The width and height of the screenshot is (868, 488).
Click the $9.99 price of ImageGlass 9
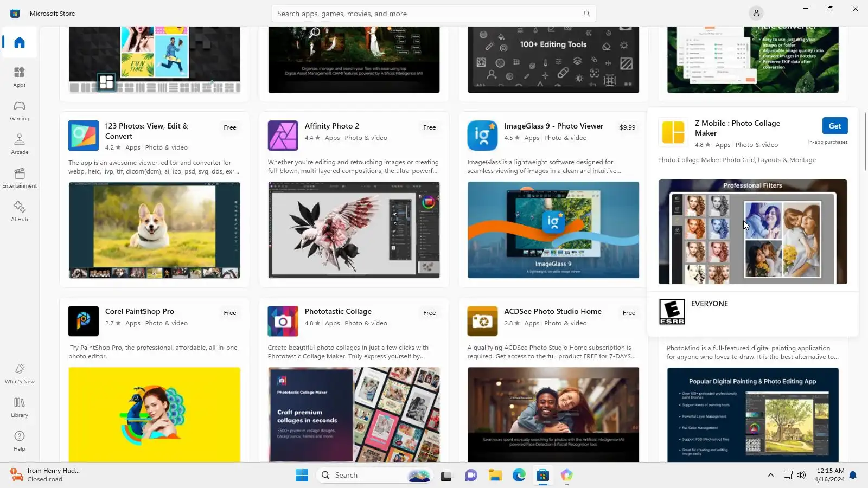point(628,127)
